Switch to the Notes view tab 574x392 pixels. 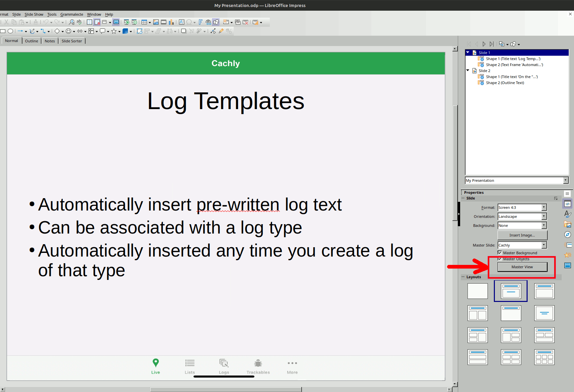(x=50, y=41)
